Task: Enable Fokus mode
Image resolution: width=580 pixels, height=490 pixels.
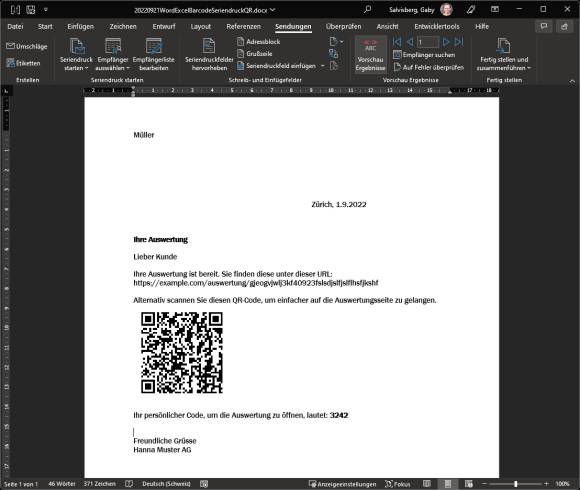Action: pyautogui.click(x=398, y=484)
